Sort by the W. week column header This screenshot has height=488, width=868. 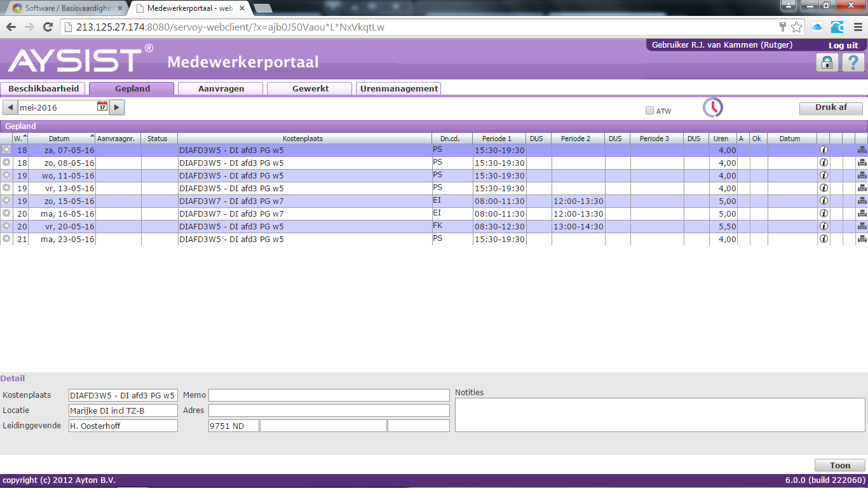pyautogui.click(x=20, y=139)
